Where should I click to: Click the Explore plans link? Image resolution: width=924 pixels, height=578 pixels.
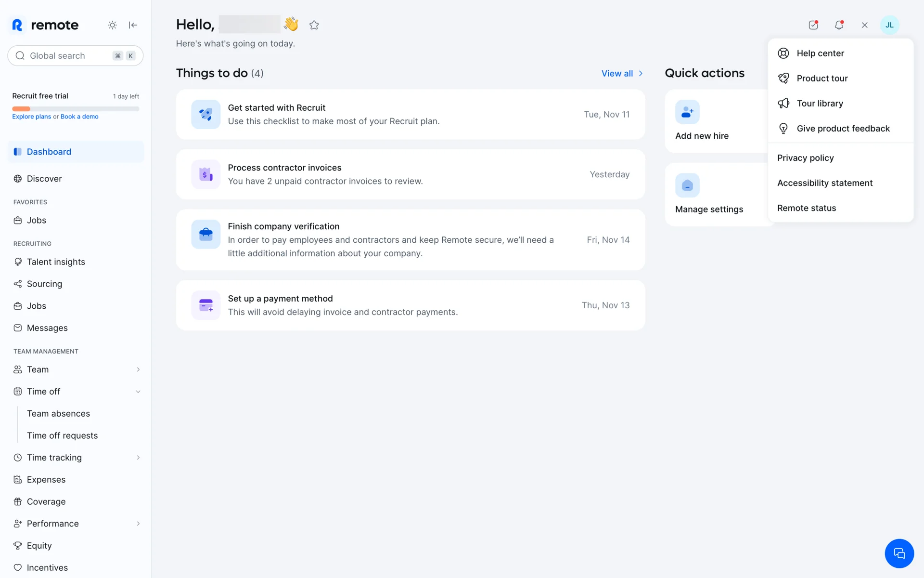31,117
